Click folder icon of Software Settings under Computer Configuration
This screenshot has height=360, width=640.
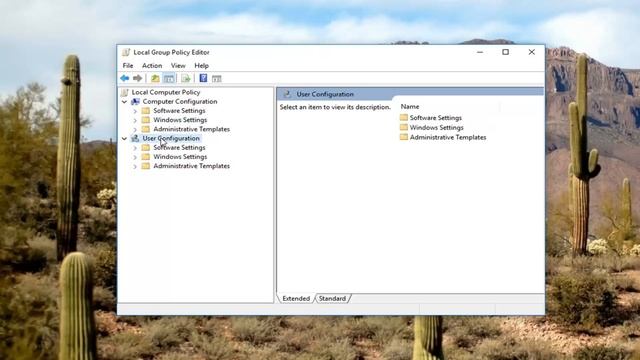pos(146,111)
